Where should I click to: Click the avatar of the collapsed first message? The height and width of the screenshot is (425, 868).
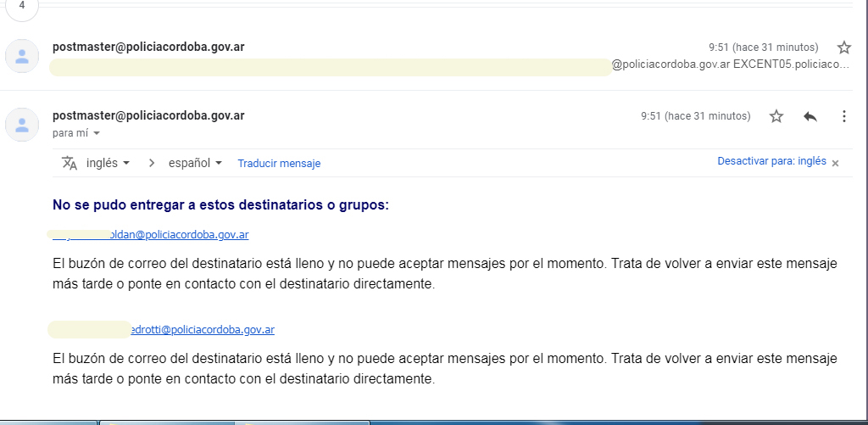click(22, 57)
